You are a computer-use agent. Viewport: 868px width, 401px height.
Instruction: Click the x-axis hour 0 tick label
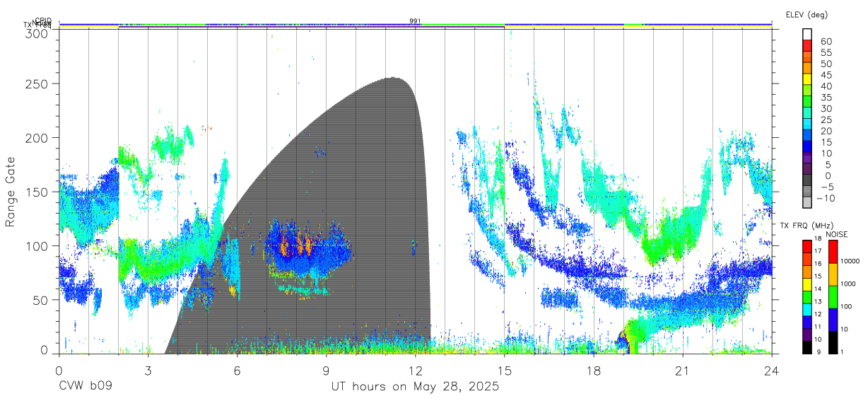[59, 371]
